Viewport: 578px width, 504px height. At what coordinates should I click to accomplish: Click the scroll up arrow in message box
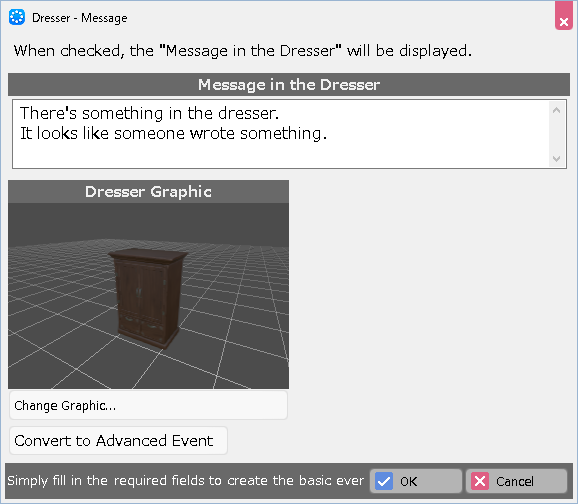coord(557,110)
